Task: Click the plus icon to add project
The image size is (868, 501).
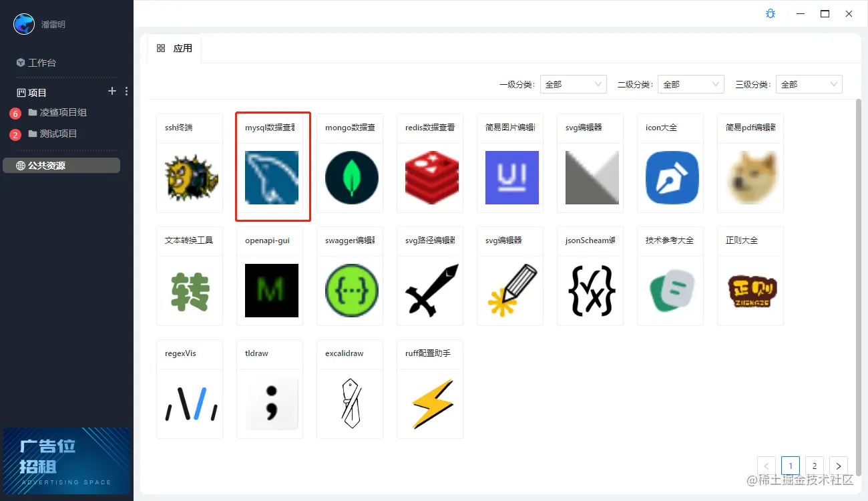Action: click(x=112, y=91)
